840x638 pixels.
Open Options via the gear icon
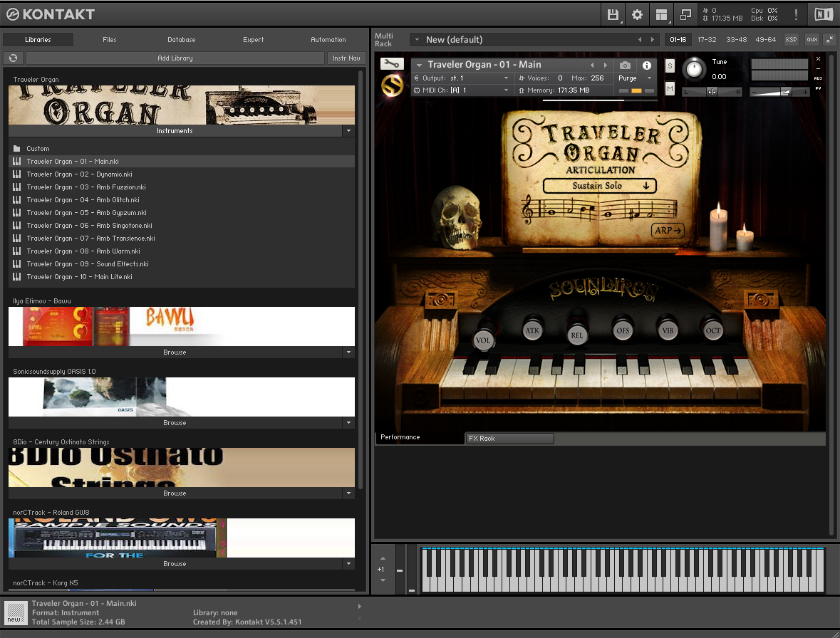pos(637,14)
